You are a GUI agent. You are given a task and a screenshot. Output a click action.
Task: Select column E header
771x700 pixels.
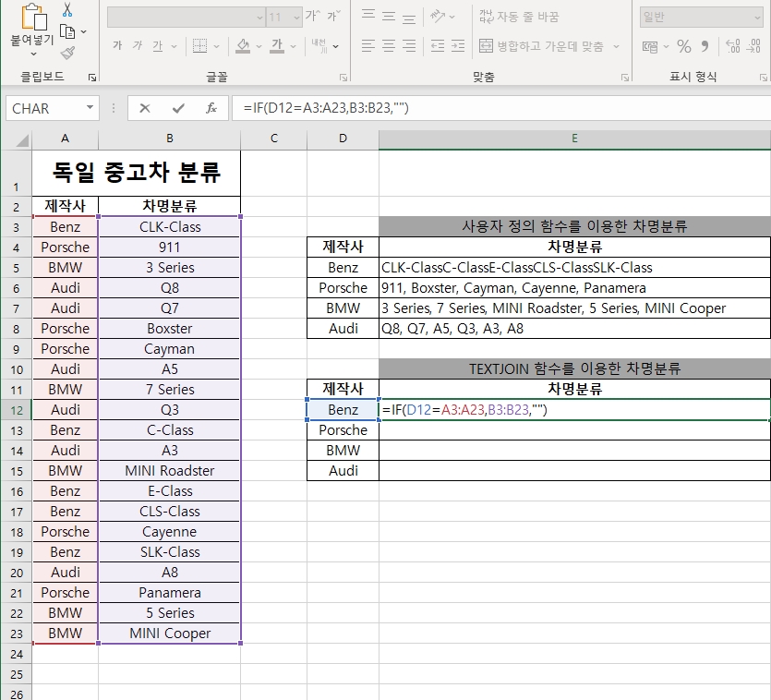click(x=574, y=139)
